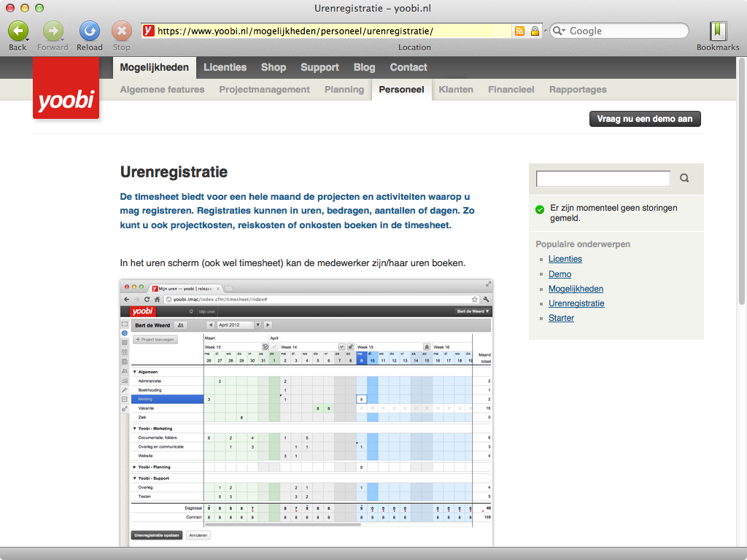Collapse the Yoobi - Support group

134,478
